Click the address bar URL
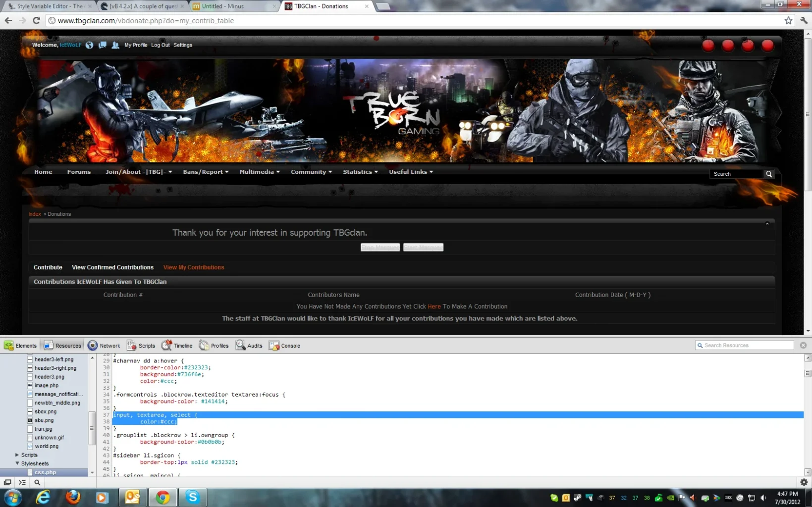 (x=146, y=20)
